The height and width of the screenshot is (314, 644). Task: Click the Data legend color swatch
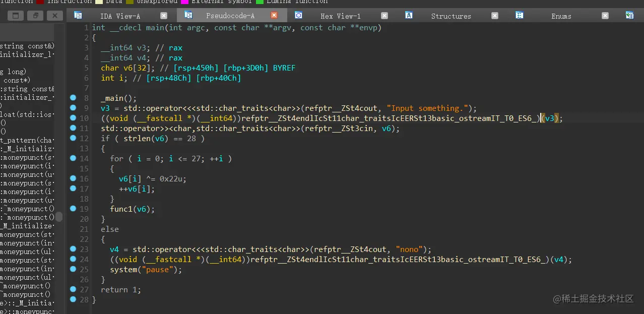click(98, 2)
